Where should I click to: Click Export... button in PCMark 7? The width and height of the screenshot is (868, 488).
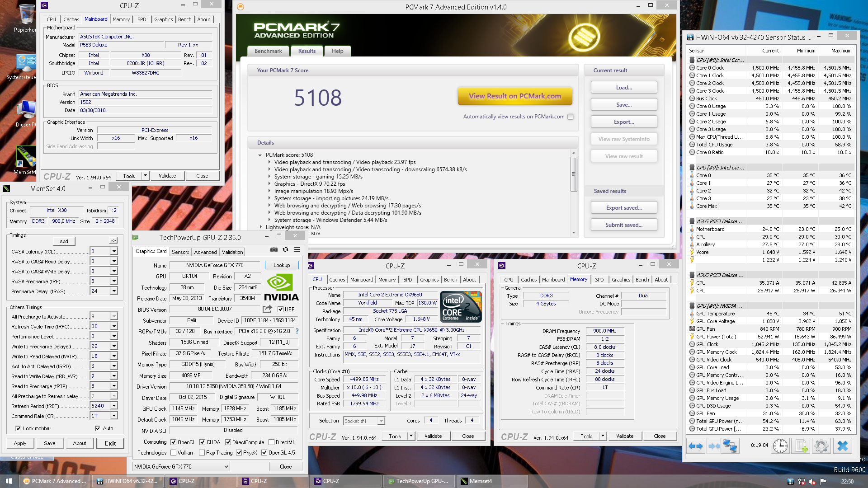point(624,122)
